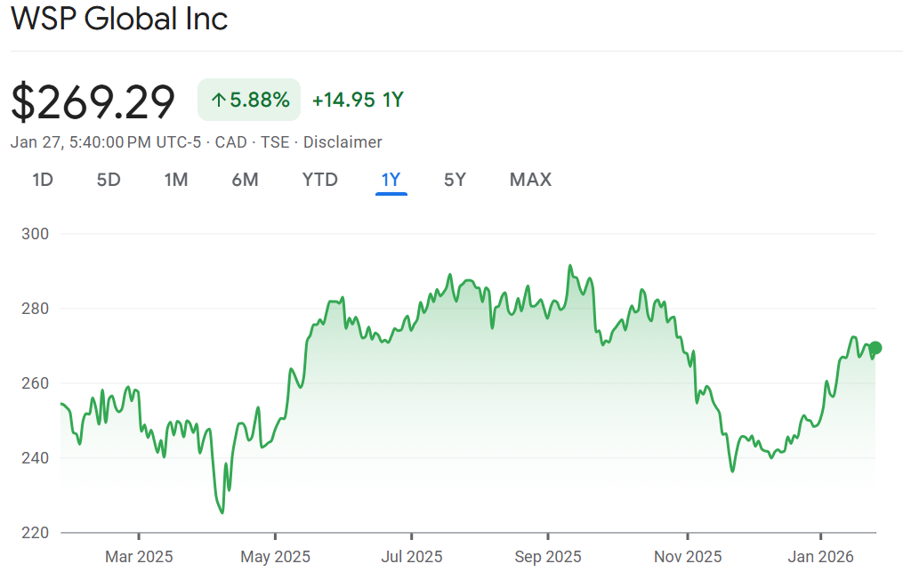Select the 1D time range tab

pos(43,180)
